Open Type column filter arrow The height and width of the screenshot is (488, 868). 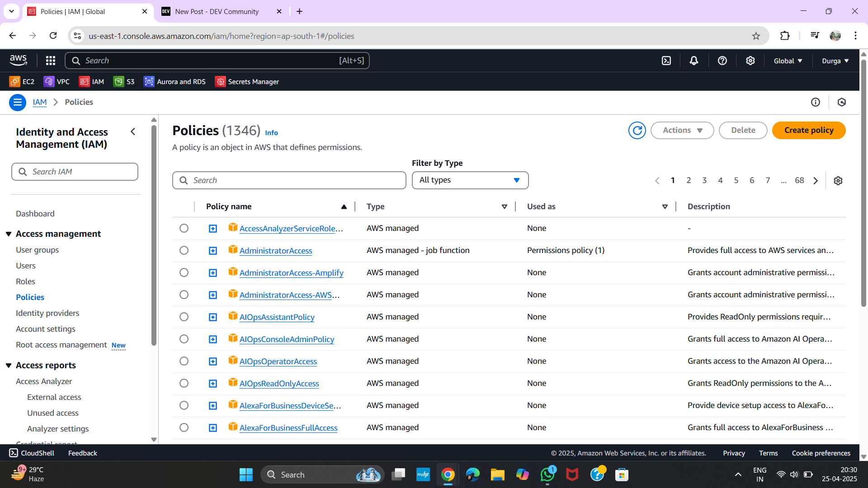point(505,206)
